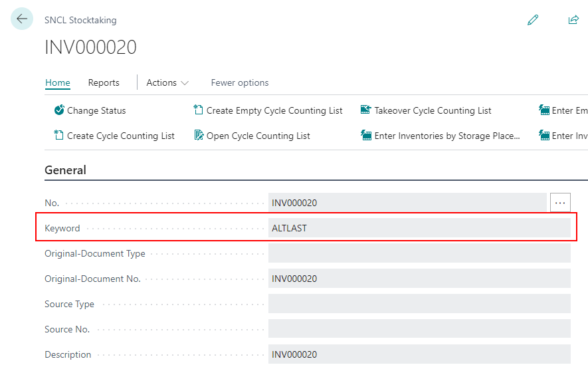Click the 'Enter Em' action icon
Screen dimensions: 588x373
coord(543,110)
